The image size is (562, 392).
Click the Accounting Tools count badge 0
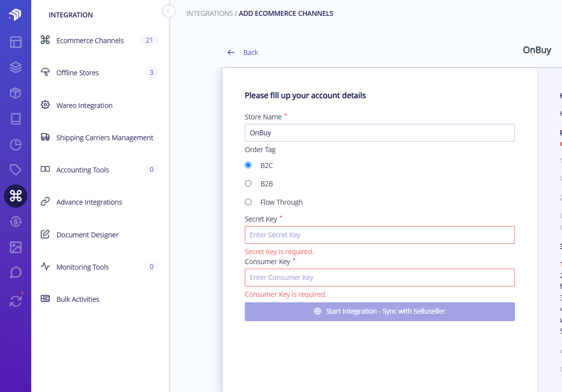[151, 169]
